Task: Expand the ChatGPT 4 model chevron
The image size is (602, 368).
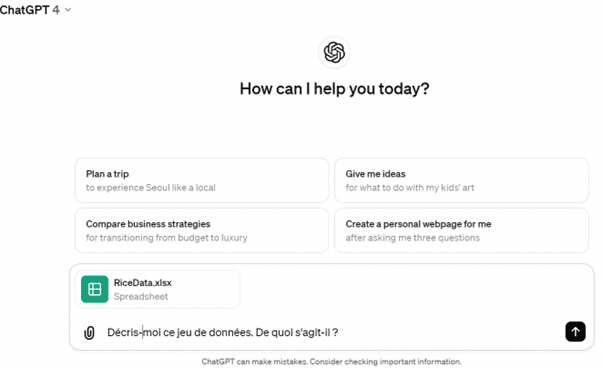Action: pos(68,10)
